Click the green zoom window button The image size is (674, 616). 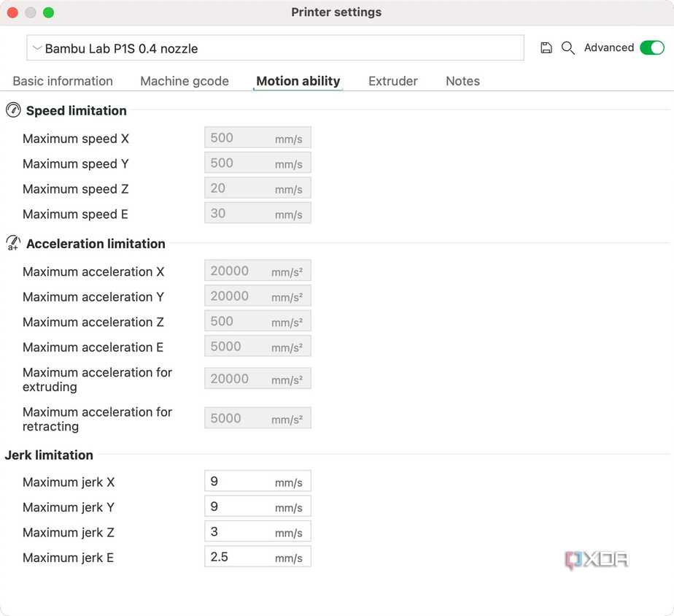click(49, 12)
